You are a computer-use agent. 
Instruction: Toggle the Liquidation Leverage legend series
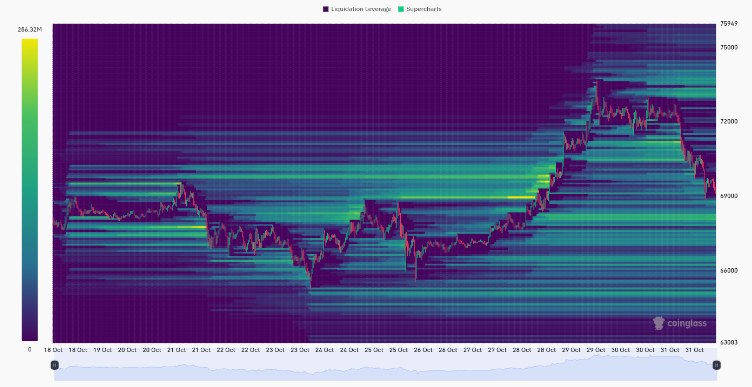click(x=357, y=9)
